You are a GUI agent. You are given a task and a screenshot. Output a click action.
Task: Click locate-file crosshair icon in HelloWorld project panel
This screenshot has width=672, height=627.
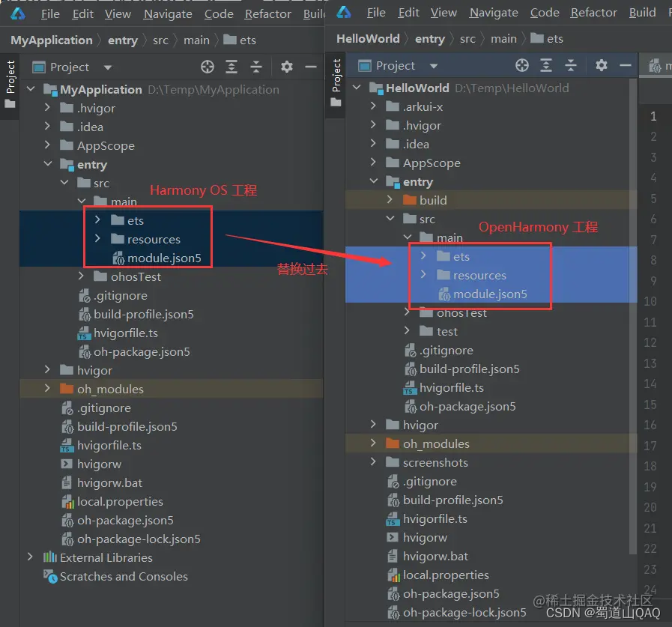[522, 66]
